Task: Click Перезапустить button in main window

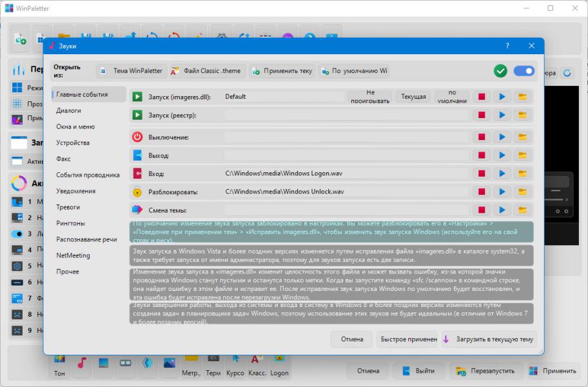Action: point(486,371)
